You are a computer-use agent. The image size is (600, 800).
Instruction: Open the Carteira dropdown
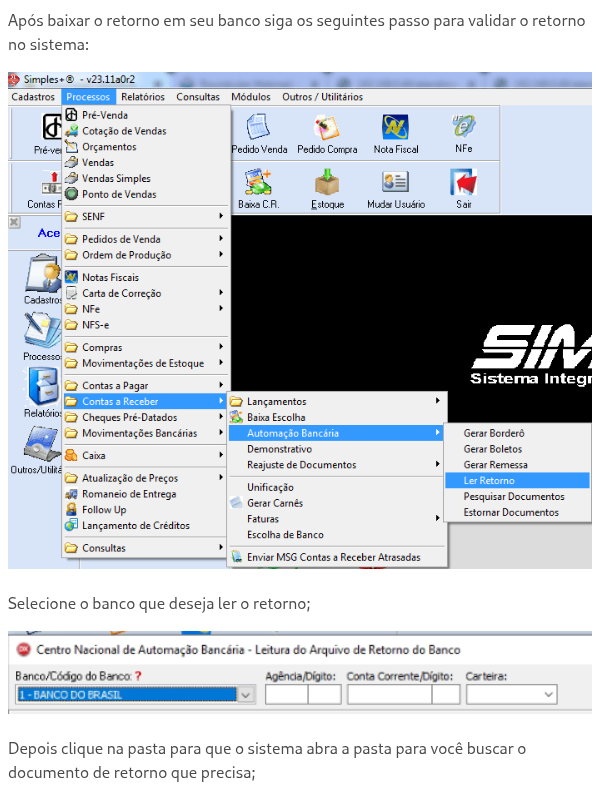[549, 694]
